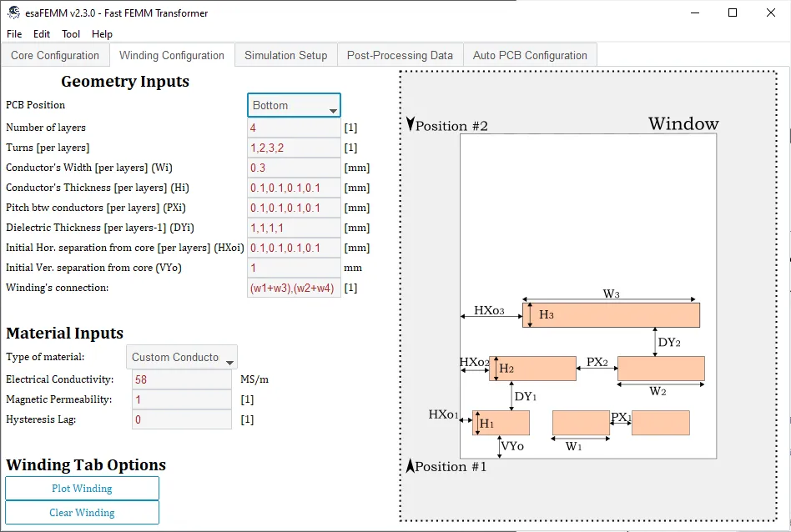Click the Plot Winding button
791x532 pixels.
click(83, 488)
